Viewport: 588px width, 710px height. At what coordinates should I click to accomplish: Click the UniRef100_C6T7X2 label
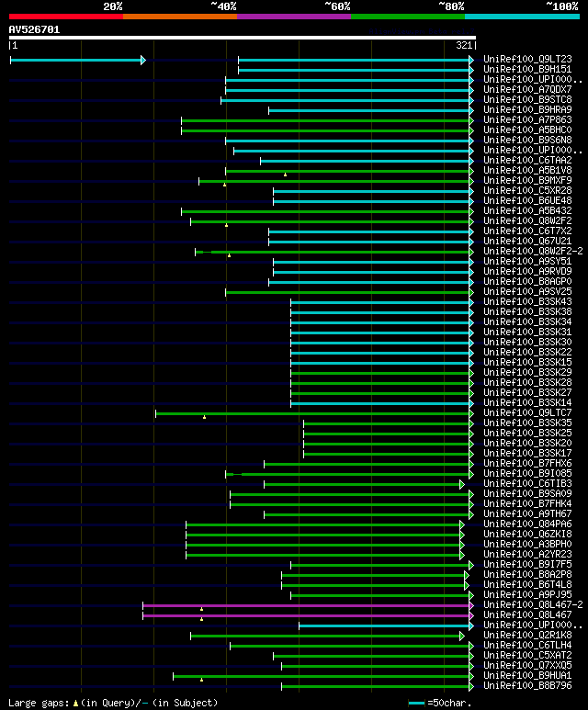[x=527, y=231]
